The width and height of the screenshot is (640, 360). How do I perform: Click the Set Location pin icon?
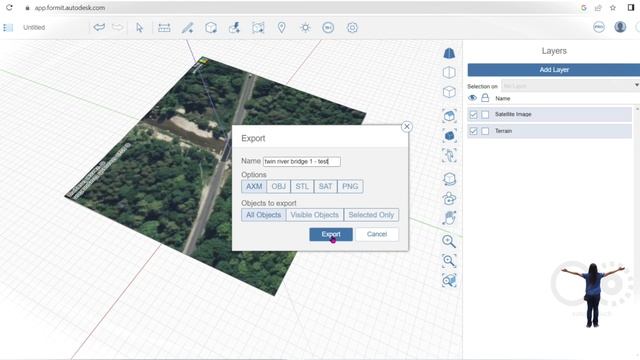pyautogui.click(x=282, y=27)
